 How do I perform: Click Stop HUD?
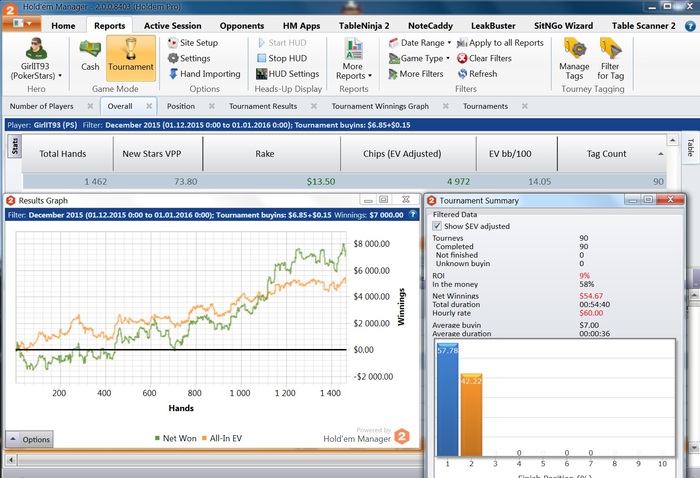[x=282, y=58]
